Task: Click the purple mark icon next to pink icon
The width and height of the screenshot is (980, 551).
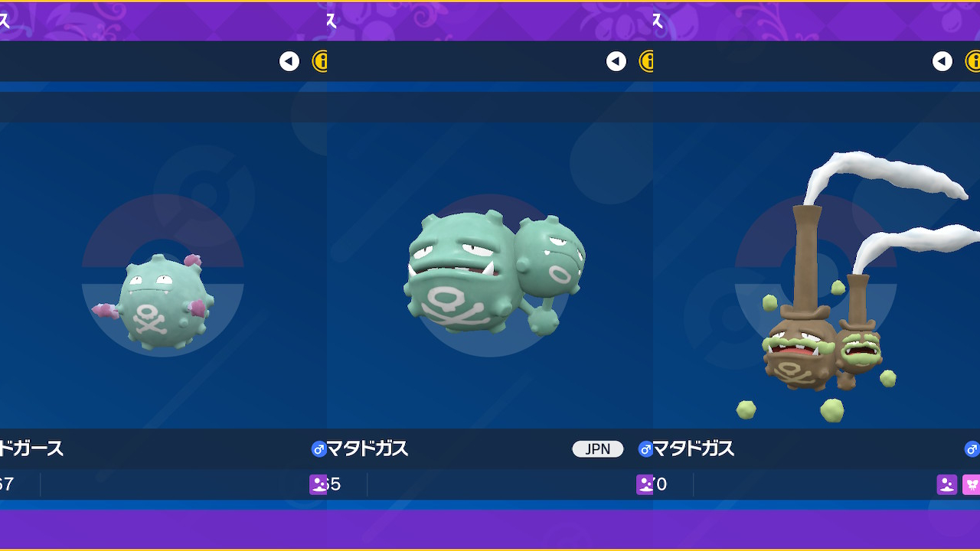Action: pyautogui.click(x=947, y=484)
